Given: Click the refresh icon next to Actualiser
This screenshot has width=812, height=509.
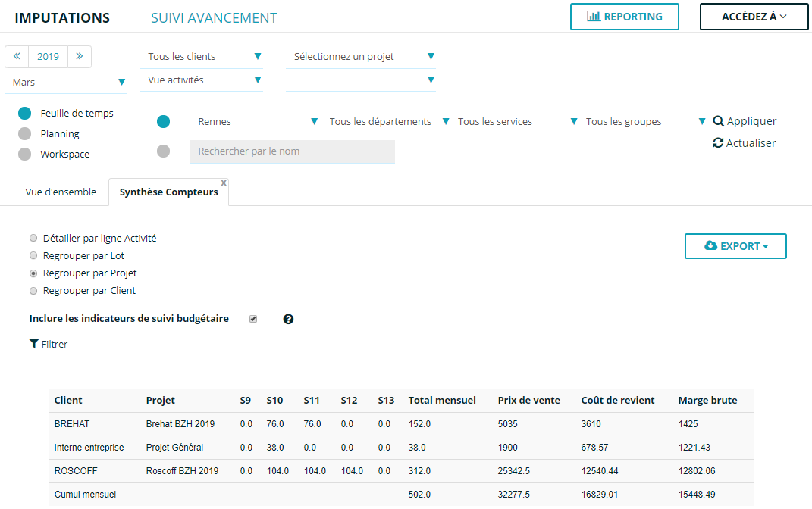Looking at the screenshot, I should (718, 142).
